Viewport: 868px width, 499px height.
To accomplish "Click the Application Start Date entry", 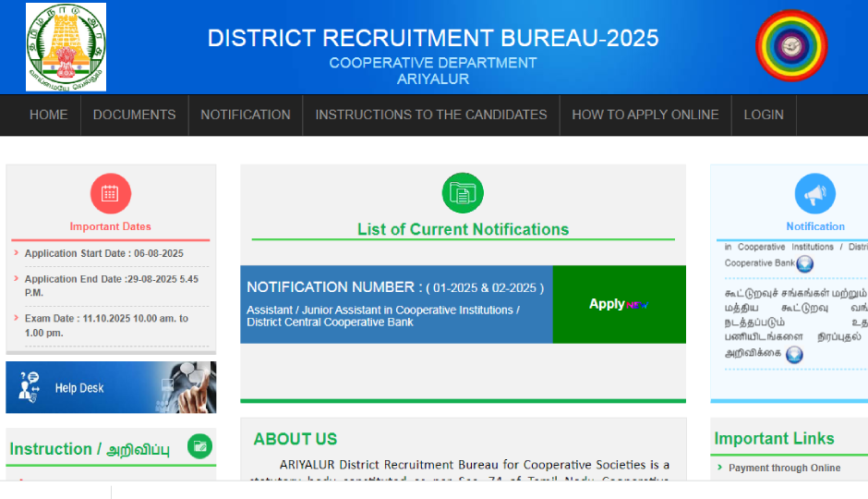I will click(x=103, y=253).
